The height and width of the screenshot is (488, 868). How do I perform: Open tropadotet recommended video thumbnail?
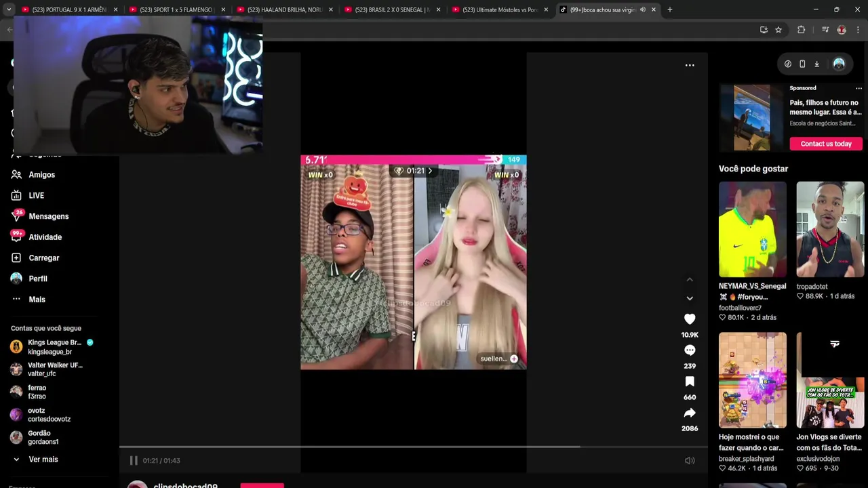click(x=830, y=229)
